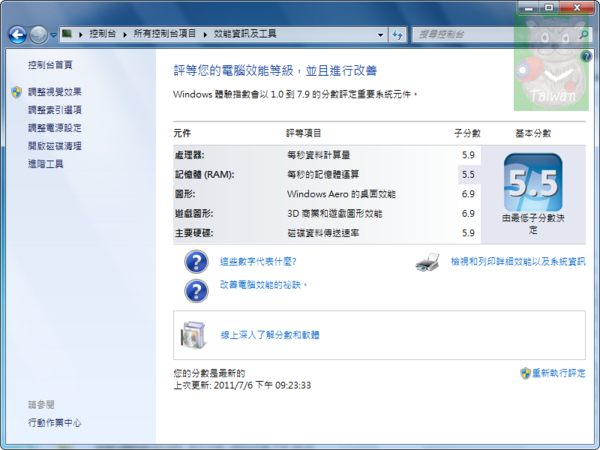
Task: Click 重新執行評定 to re-run assessment
Action: (559, 373)
